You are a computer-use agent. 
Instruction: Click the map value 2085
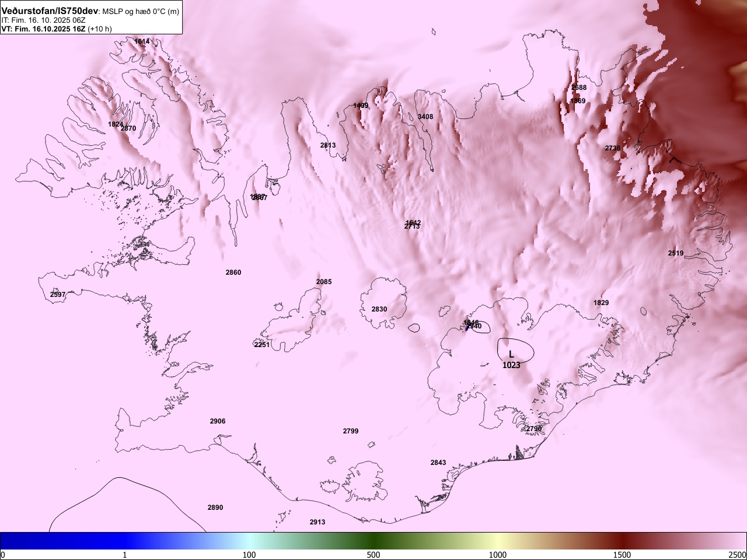click(324, 282)
